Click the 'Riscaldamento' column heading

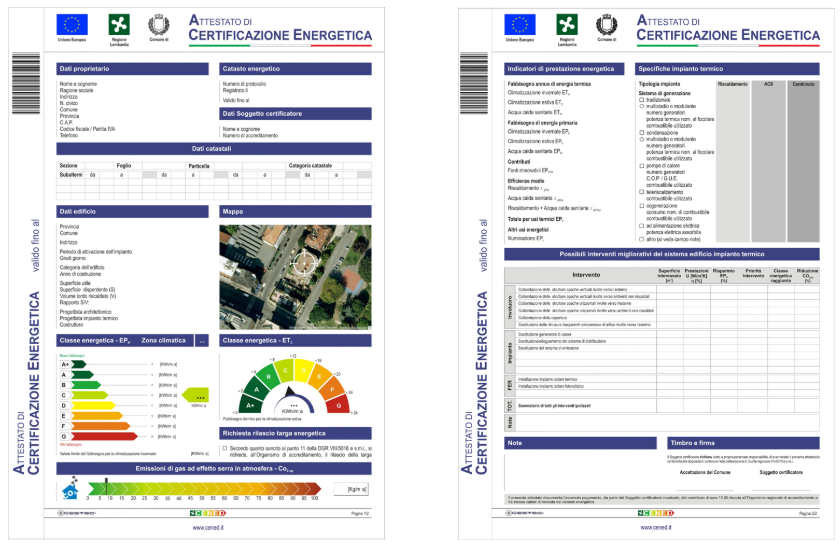click(732, 84)
